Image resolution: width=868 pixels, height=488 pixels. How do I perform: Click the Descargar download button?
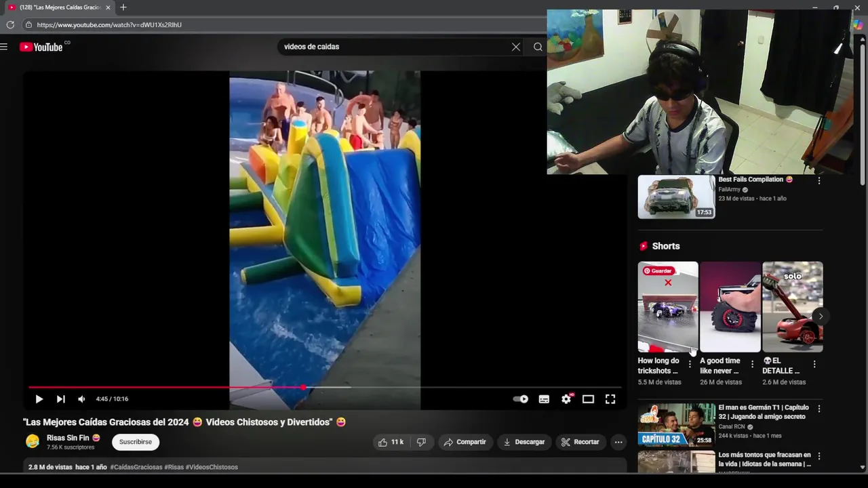click(x=524, y=442)
